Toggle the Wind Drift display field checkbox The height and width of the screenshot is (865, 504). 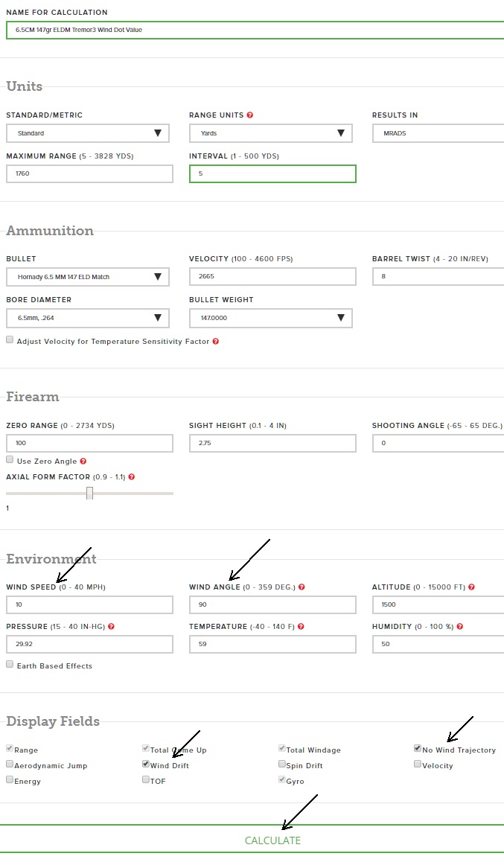(x=146, y=765)
